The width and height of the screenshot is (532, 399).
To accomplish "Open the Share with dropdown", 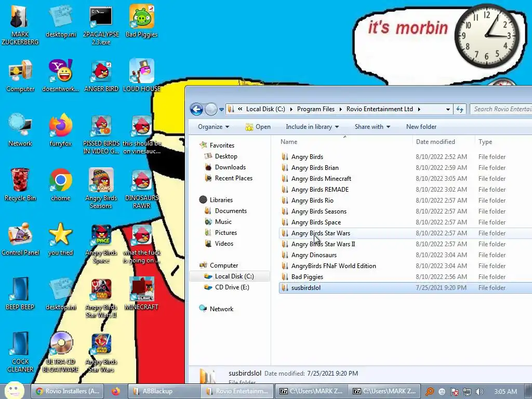I will tap(372, 127).
